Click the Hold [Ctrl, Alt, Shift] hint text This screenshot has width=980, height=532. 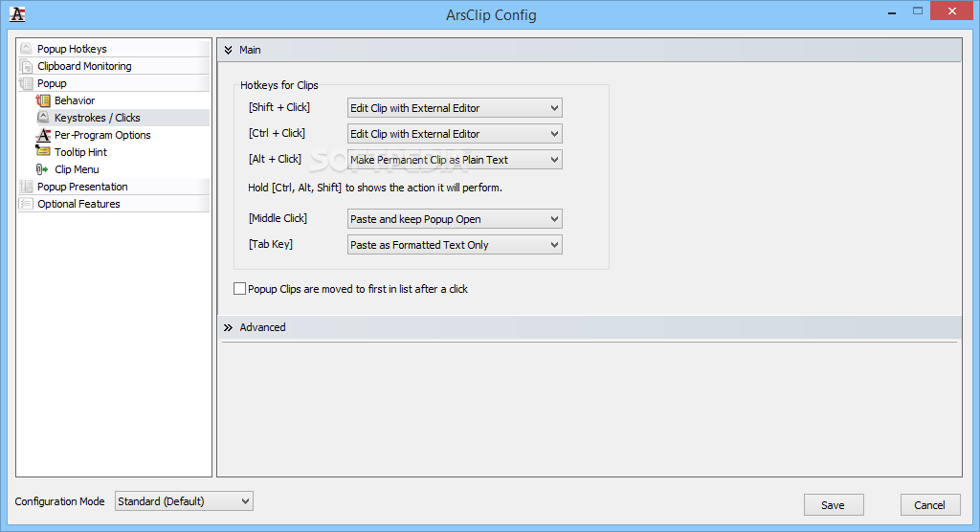(x=375, y=188)
